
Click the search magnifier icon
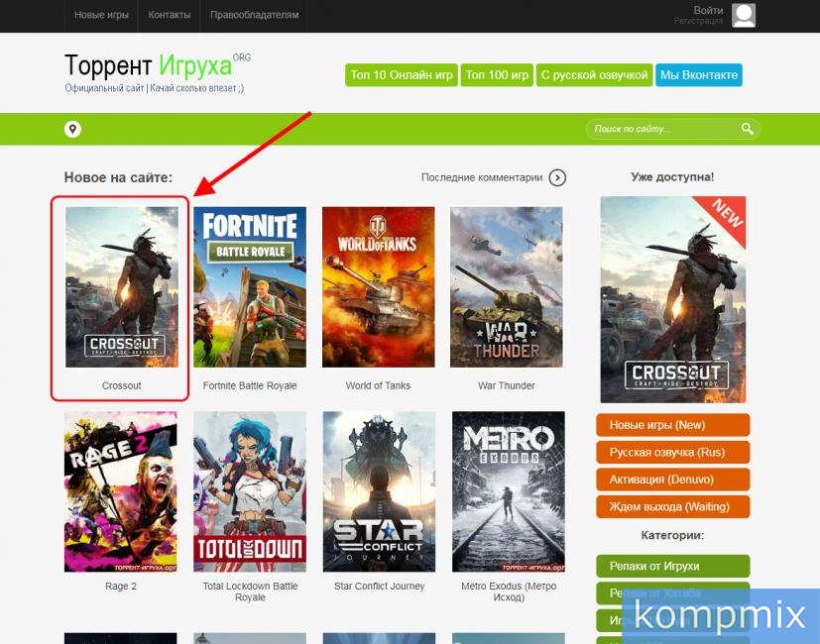(x=747, y=129)
